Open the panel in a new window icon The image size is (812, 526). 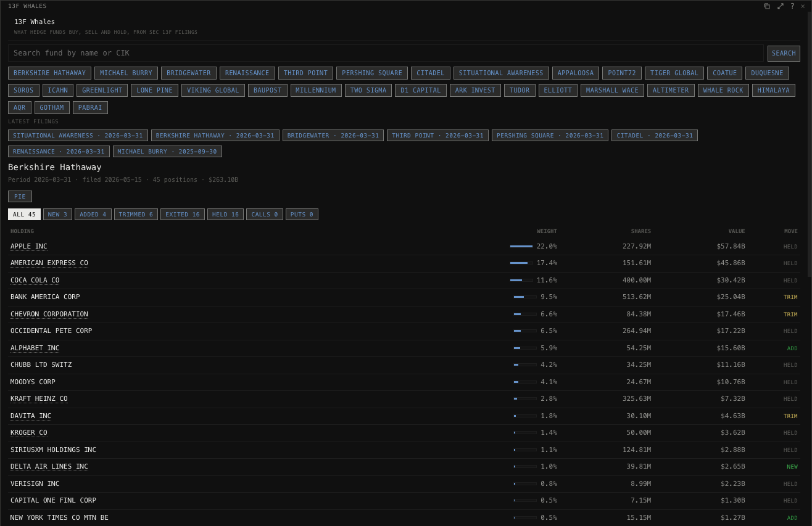(x=767, y=6)
